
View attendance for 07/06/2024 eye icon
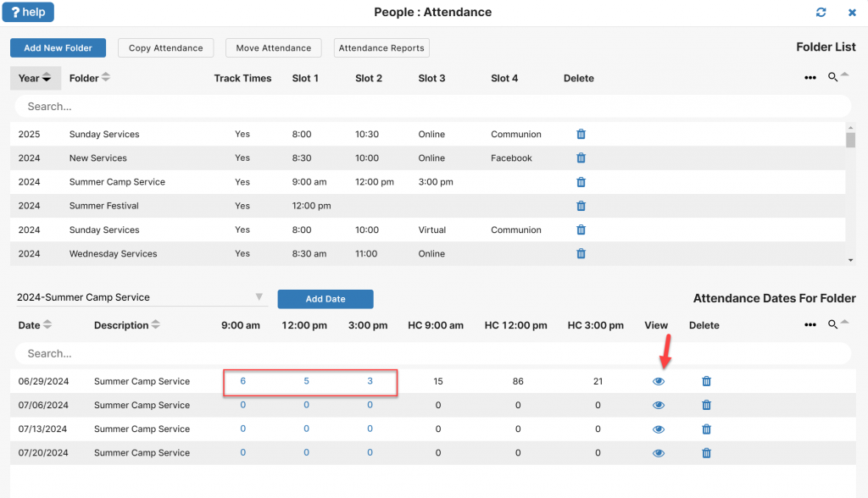tap(658, 405)
